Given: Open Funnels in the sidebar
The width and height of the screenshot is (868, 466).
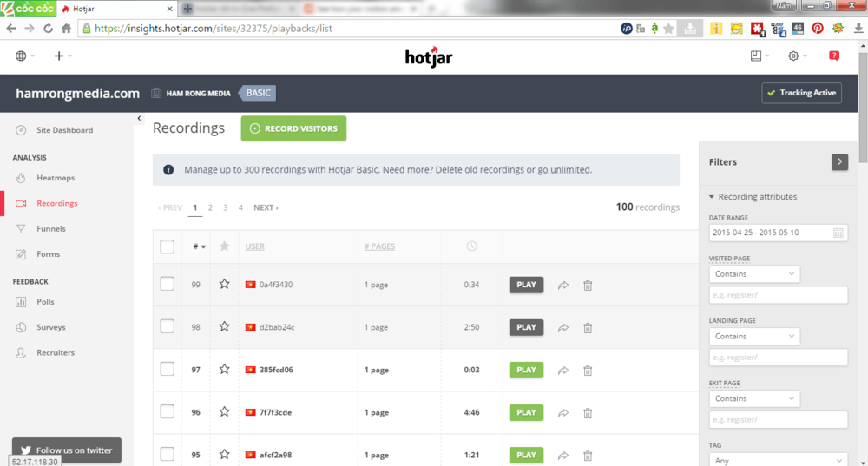Looking at the screenshot, I should tap(51, 228).
